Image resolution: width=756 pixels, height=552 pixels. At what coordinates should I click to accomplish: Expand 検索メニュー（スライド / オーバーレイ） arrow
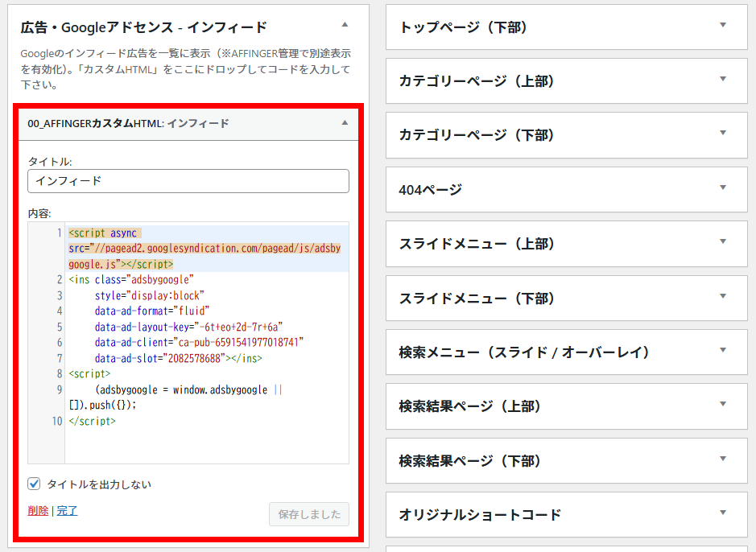[x=722, y=351]
